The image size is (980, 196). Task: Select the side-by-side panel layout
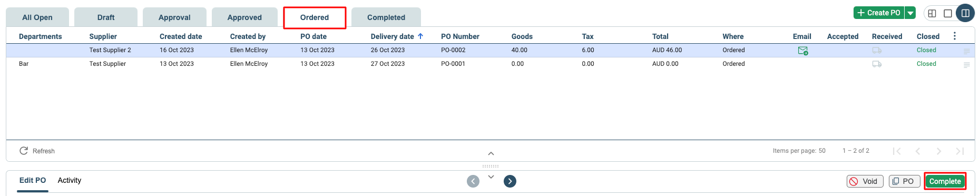(965, 13)
